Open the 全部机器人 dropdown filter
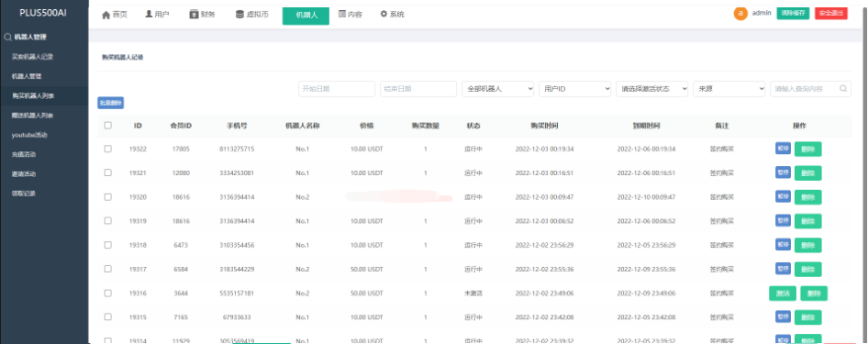The image size is (868, 344). point(497,88)
